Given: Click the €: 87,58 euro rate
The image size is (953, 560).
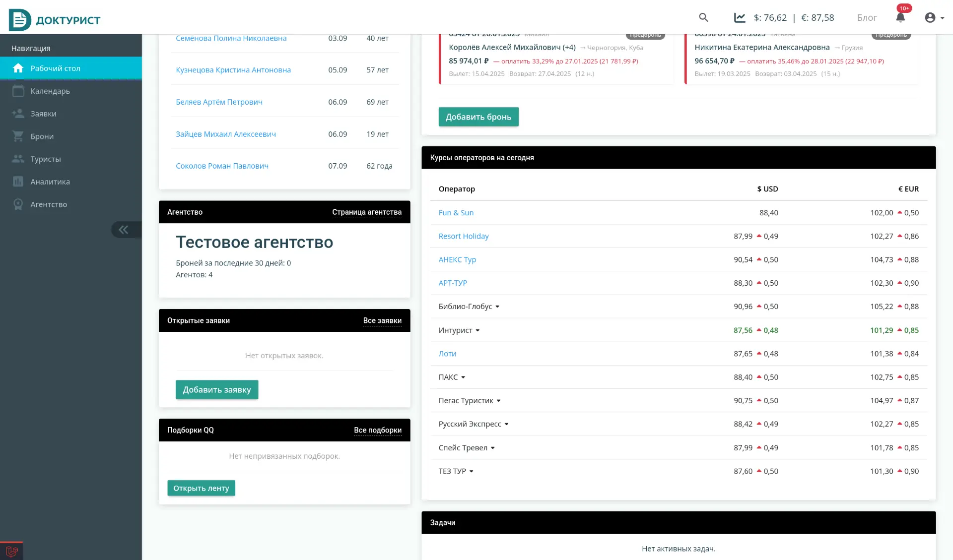Looking at the screenshot, I should (x=817, y=18).
